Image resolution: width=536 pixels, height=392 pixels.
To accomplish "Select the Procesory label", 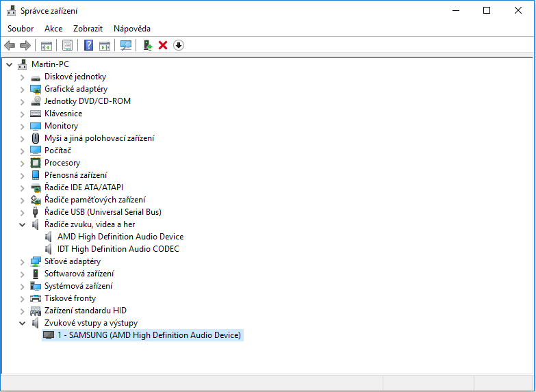I will [62, 163].
